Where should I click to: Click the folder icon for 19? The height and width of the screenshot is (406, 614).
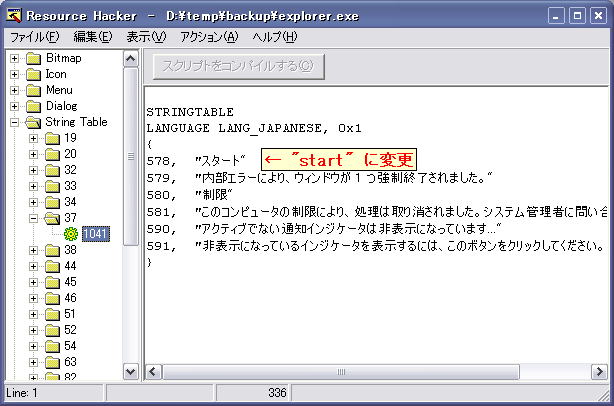coord(52,139)
